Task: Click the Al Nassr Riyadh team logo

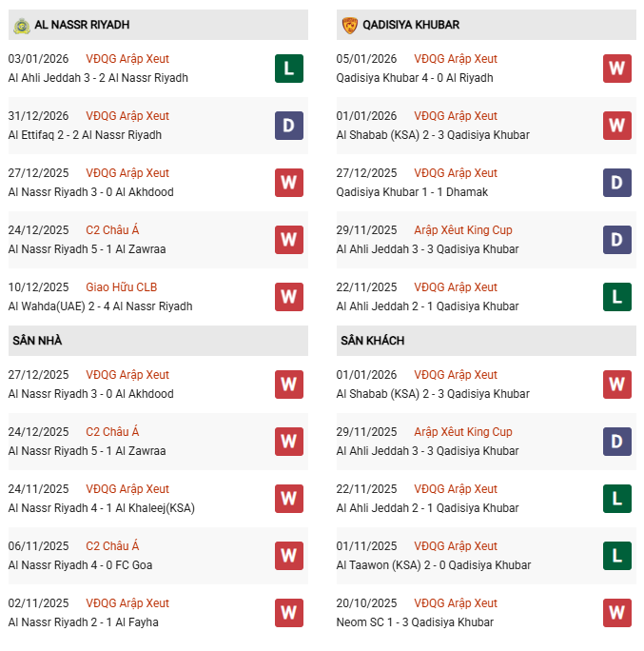Action: click(22, 25)
